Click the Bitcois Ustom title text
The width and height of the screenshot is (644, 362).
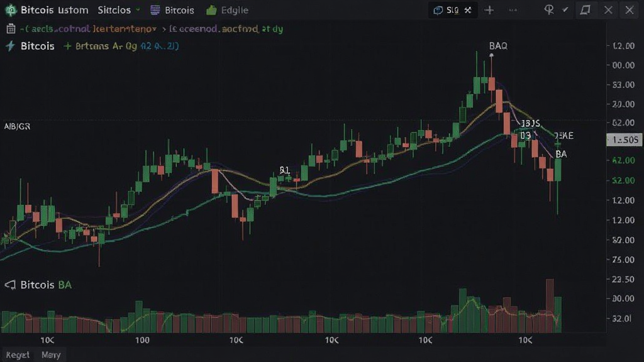(54, 10)
